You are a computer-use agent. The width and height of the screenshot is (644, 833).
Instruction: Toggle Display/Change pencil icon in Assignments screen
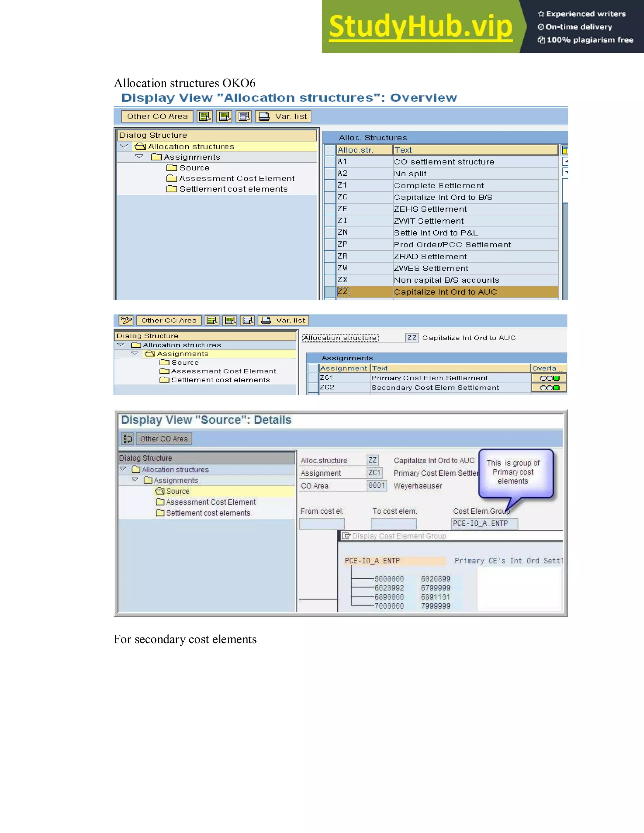(x=126, y=320)
